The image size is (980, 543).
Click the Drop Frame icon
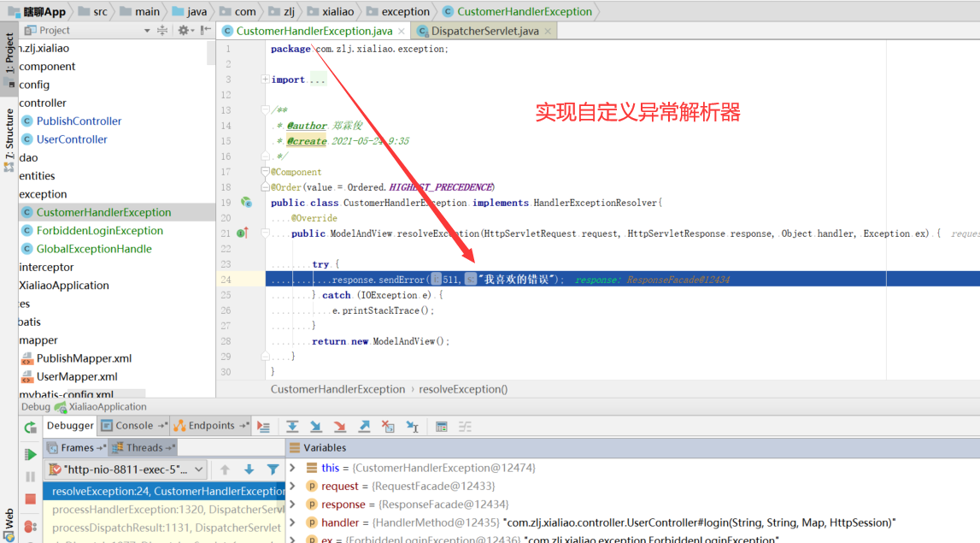click(x=388, y=427)
